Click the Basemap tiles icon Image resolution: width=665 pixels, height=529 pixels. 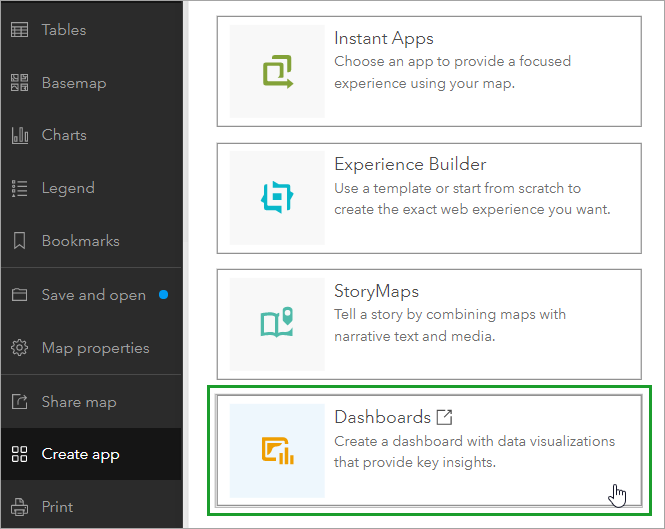20,83
